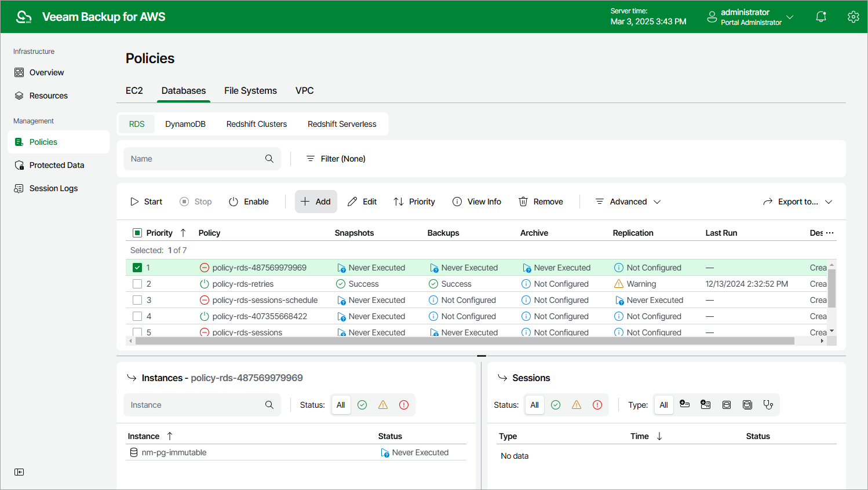Check the policy-rds-407355668422 row checkbox
Image resolution: width=868 pixels, height=490 pixels.
[137, 316]
